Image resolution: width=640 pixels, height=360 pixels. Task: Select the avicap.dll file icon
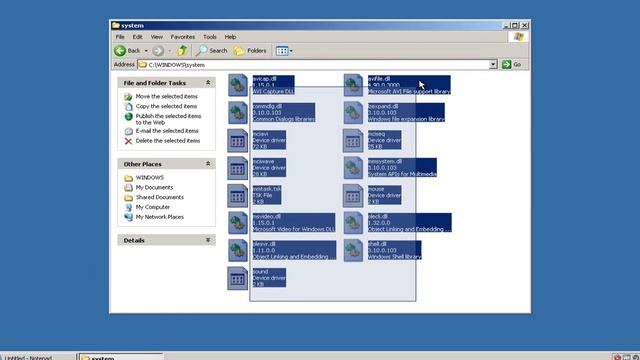(238, 85)
